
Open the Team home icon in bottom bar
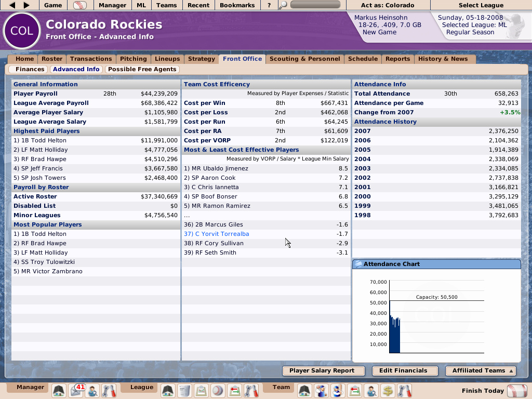(x=304, y=391)
